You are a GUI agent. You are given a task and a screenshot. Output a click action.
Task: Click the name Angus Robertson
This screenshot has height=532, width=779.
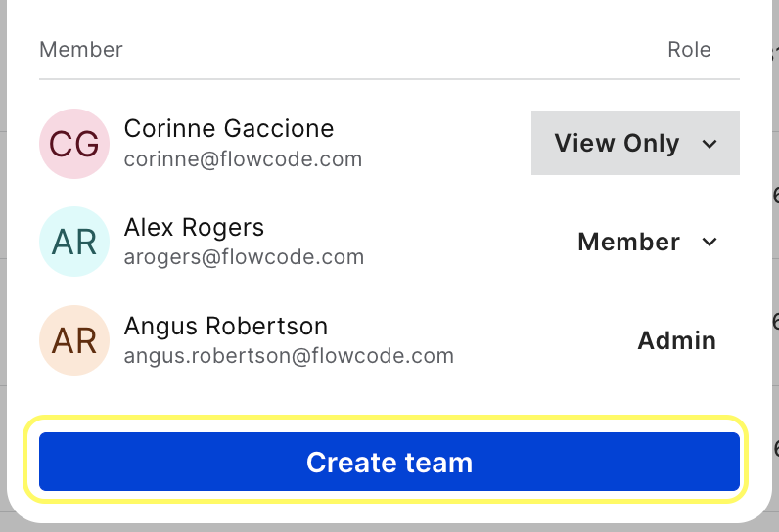point(226,326)
